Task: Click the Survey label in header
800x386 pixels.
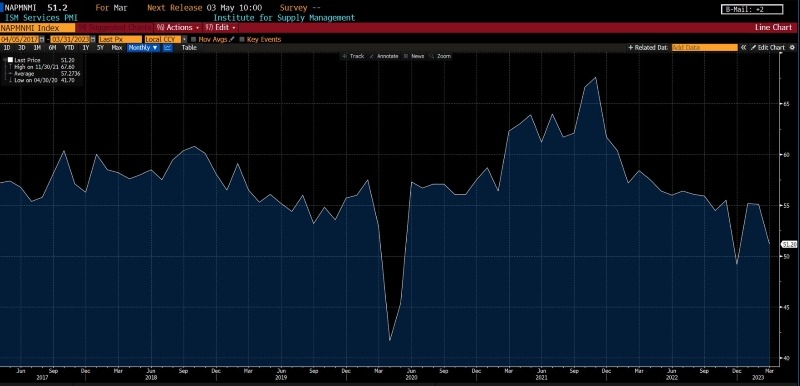Action: pyautogui.click(x=294, y=8)
